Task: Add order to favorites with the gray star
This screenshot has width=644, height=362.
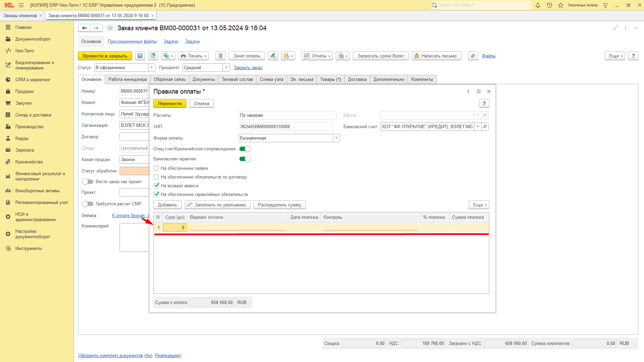Action: 110,28
